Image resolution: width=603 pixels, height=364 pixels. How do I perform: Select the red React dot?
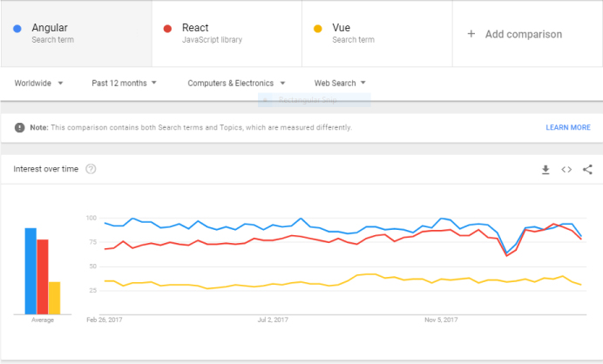click(x=167, y=29)
